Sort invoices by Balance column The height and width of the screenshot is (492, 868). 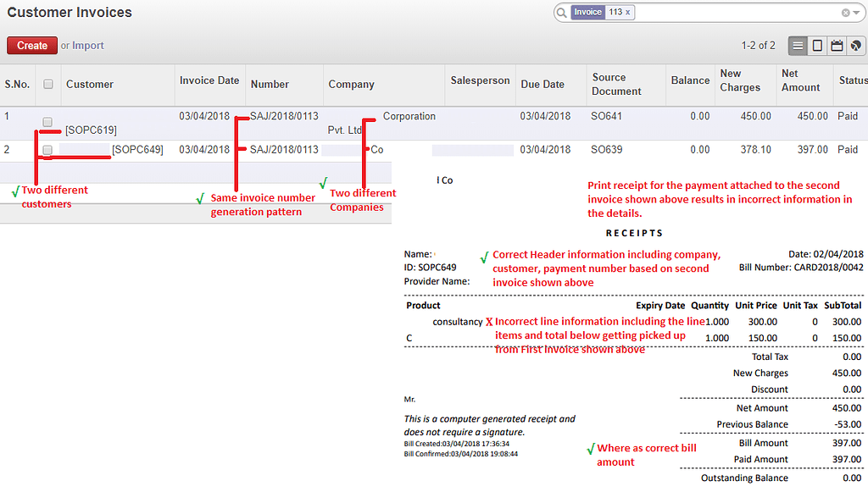click(690, 79)
